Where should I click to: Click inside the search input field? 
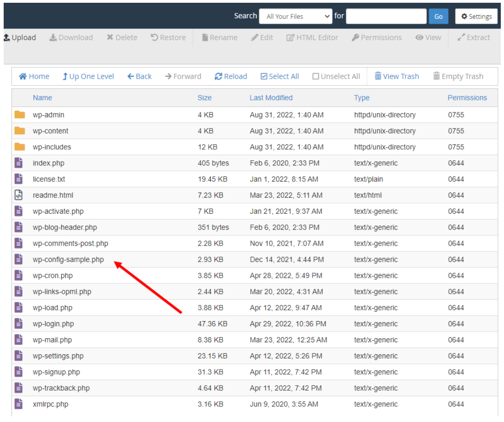(x=386, y=16)
